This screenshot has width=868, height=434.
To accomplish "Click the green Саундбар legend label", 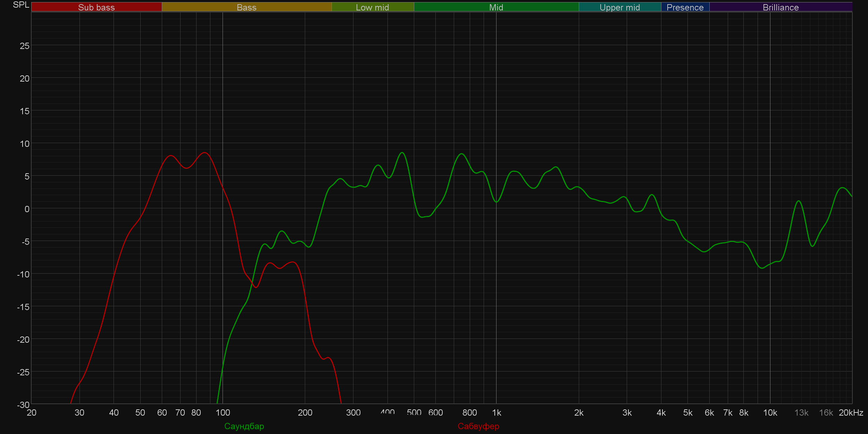I will coord(244,426).
